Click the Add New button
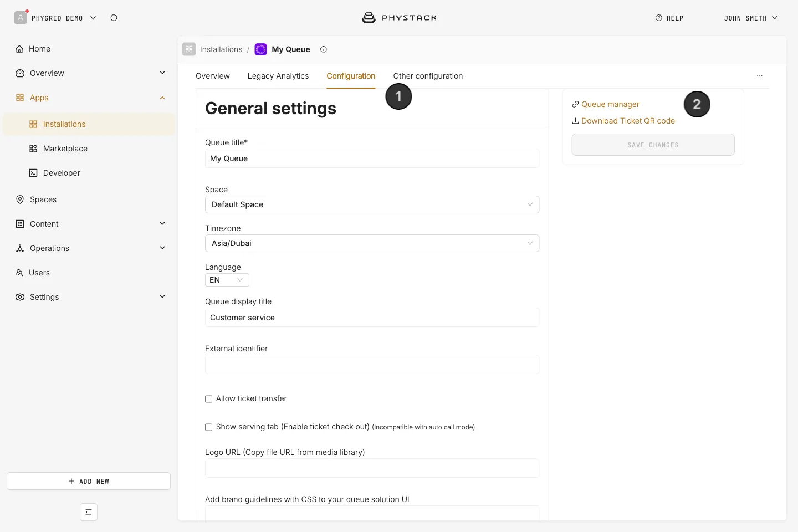Screen dimensions: 798x532 [89, 481]
